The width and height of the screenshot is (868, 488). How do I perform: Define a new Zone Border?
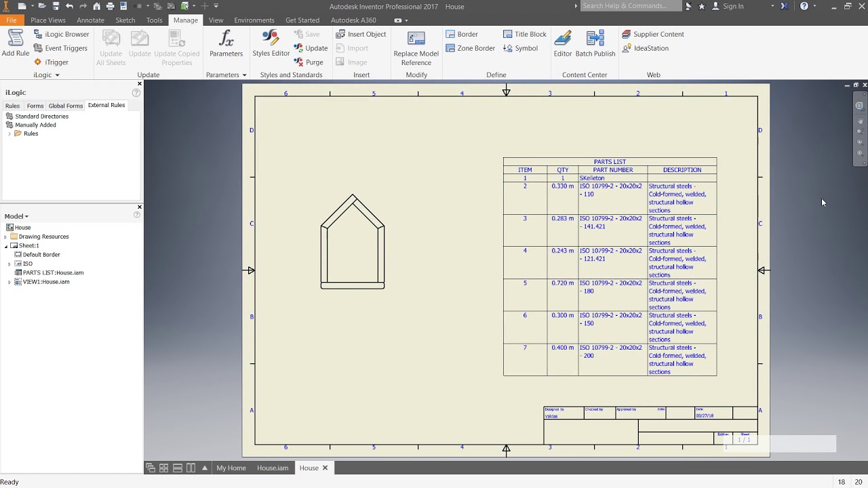point(471,48)
